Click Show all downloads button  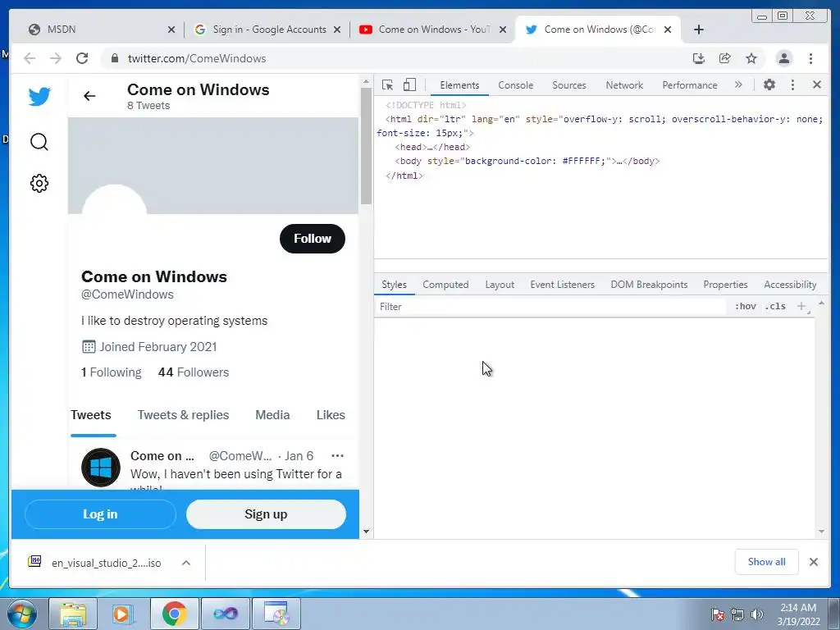[x=767, y=562]
